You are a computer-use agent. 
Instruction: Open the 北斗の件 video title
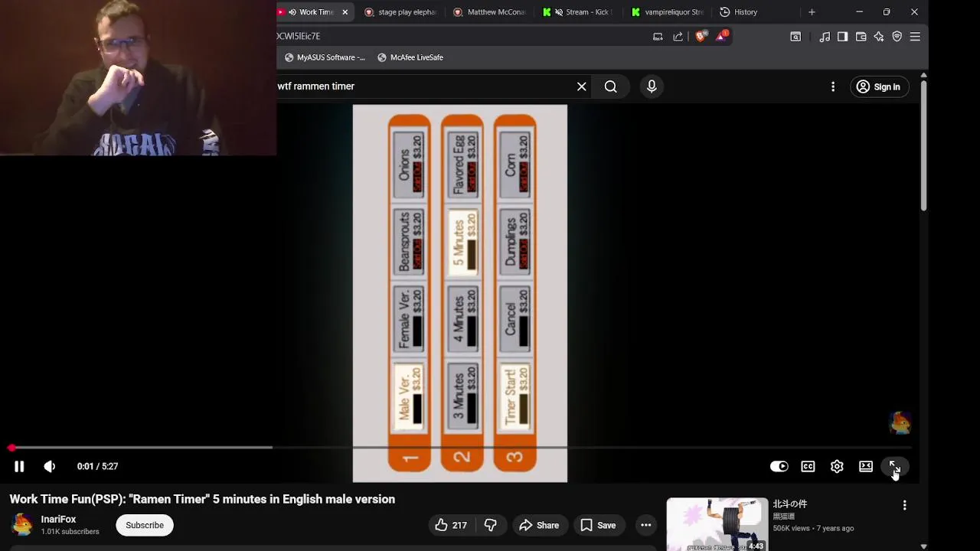point(789,504)
